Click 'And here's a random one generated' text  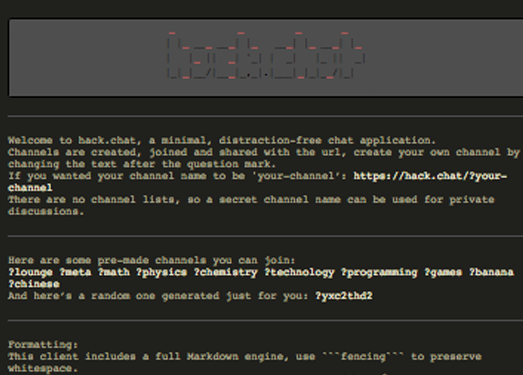pos(158,296)
